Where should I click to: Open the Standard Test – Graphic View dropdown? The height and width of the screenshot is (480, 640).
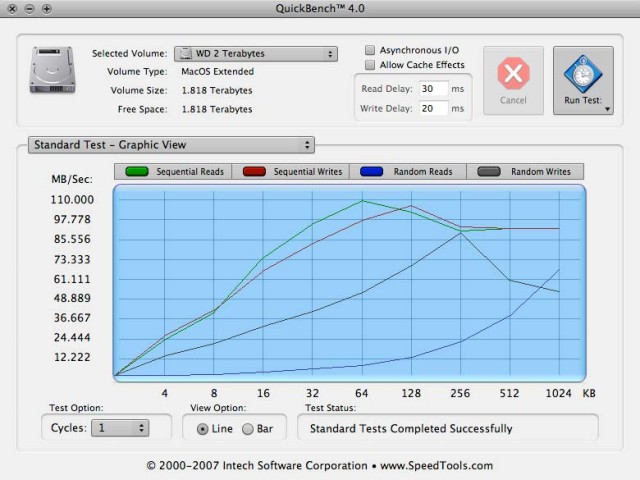coord(171,145)
